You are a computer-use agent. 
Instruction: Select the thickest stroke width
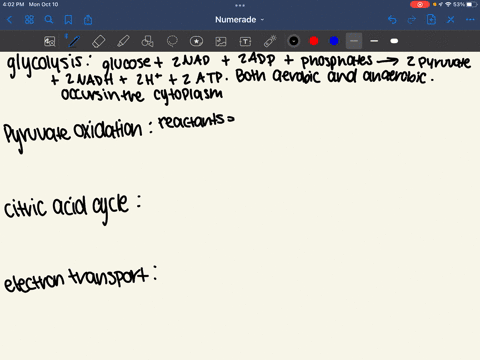(x=394, y=41)
